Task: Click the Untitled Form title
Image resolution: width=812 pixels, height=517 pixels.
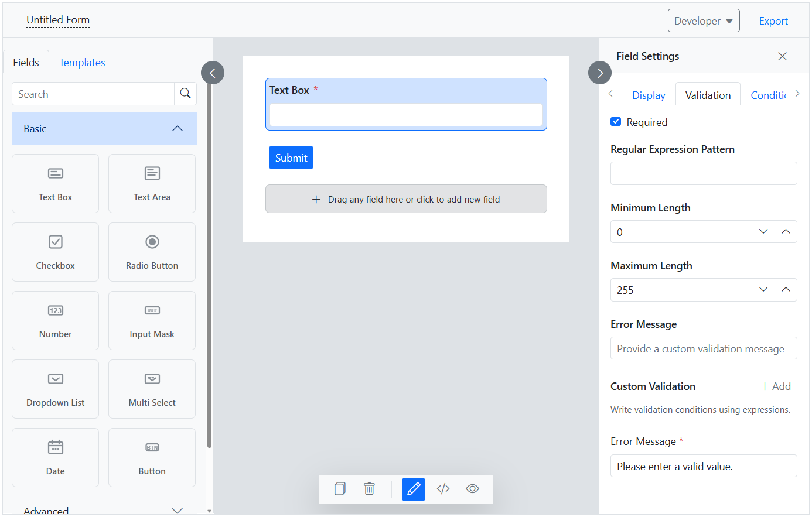Action: coord(58,20)
